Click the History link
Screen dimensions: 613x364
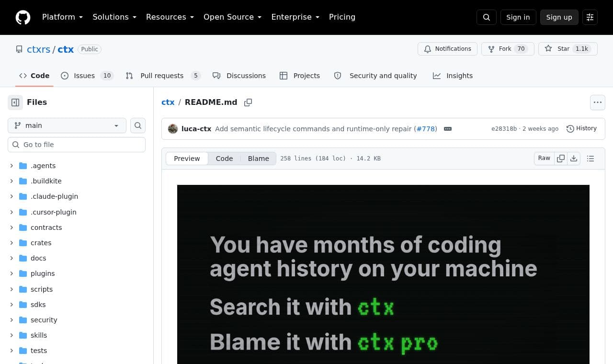[x=581, y=129]
